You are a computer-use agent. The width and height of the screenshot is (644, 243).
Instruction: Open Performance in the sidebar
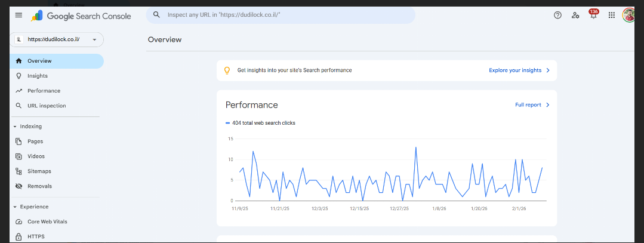[x=44, y=91]
